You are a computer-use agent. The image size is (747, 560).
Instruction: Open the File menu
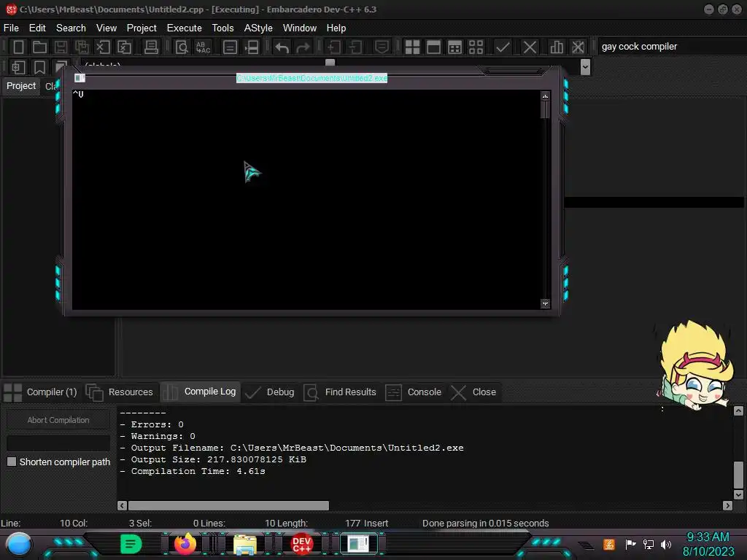[x=11, y=28]
